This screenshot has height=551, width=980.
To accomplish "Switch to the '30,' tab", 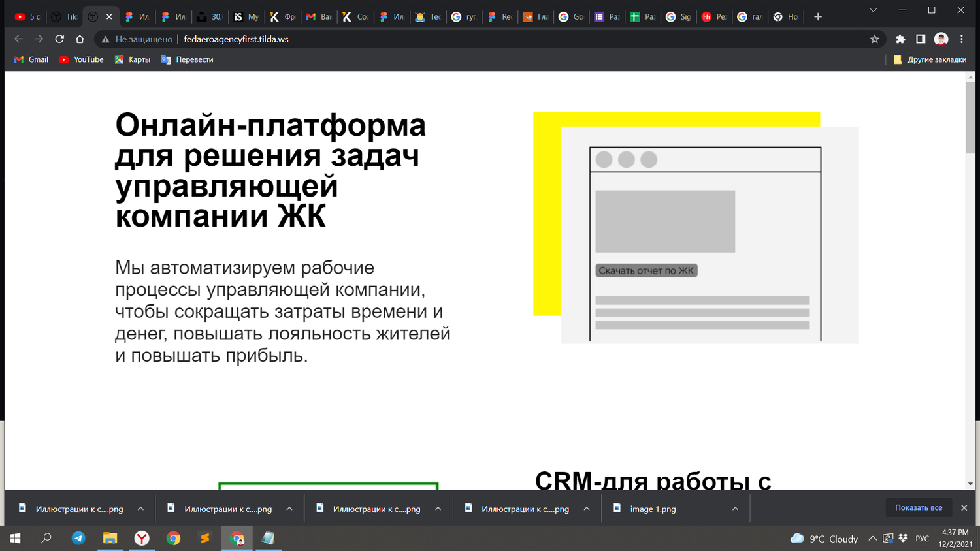I will [210, 17].
